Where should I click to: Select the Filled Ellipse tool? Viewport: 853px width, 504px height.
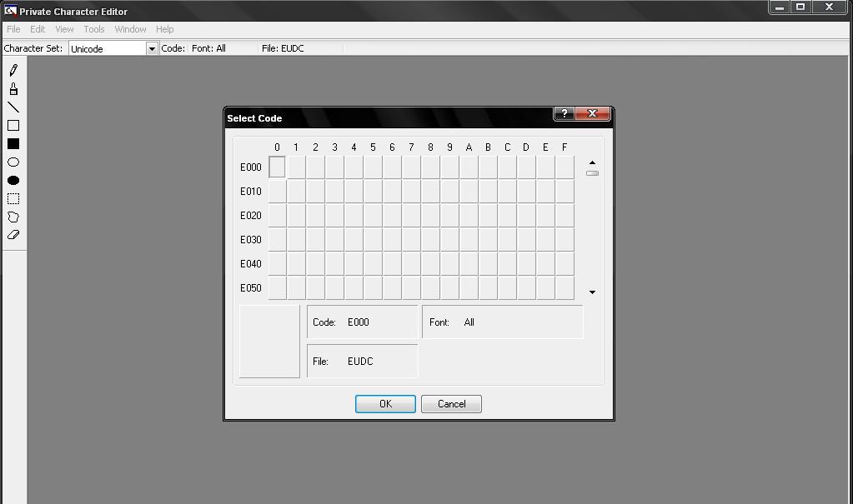[13, 181]
